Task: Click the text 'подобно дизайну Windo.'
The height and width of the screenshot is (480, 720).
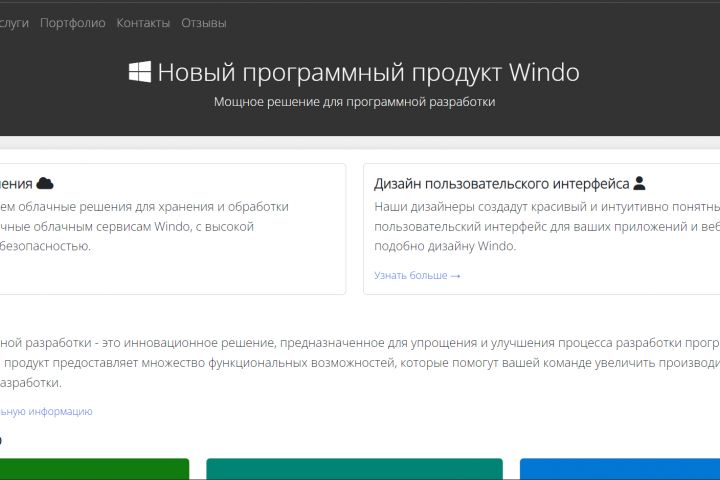Action: coord(445,246)
